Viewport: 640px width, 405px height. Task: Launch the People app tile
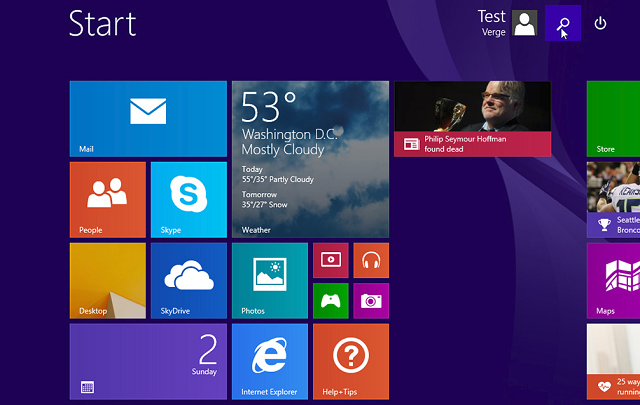click(107, 199)
